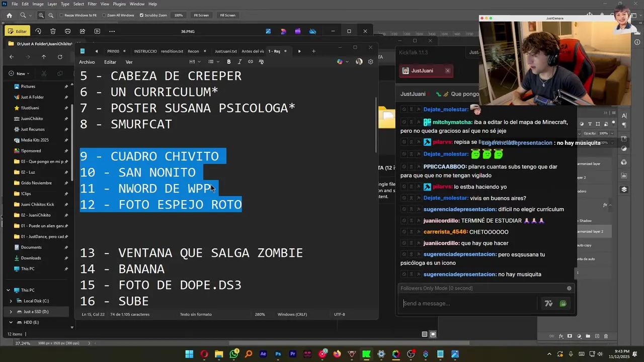Click the green emote picker button in KickTalk
This screenshot has height=362, width=644.
(563, 304)
